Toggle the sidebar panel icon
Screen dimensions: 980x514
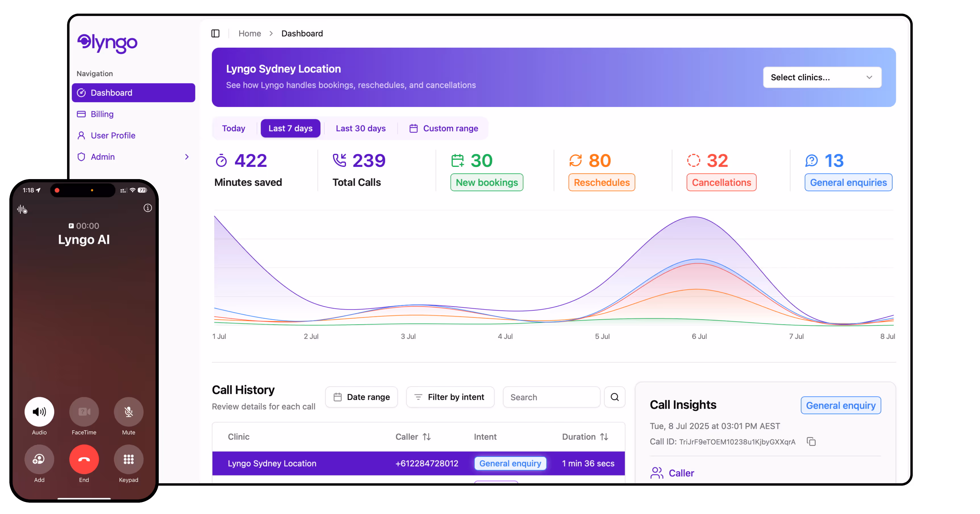215,33
